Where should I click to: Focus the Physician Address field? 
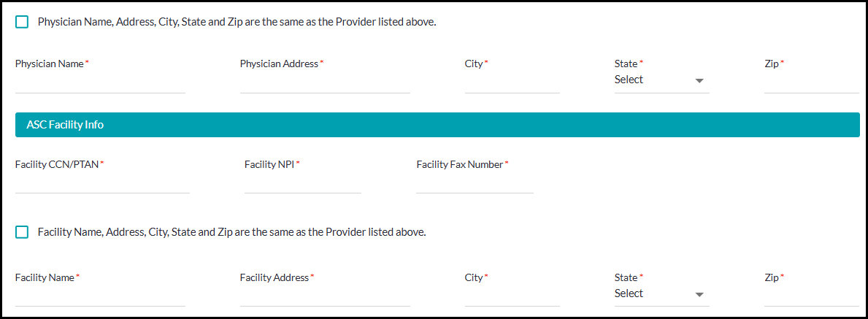pyautogui.click(x=325, y=83)
